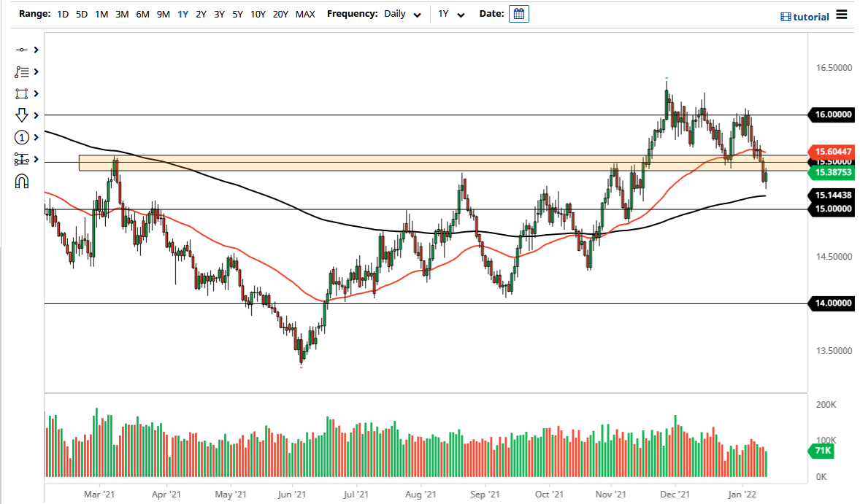Select the 1D range option

[62, 13]
